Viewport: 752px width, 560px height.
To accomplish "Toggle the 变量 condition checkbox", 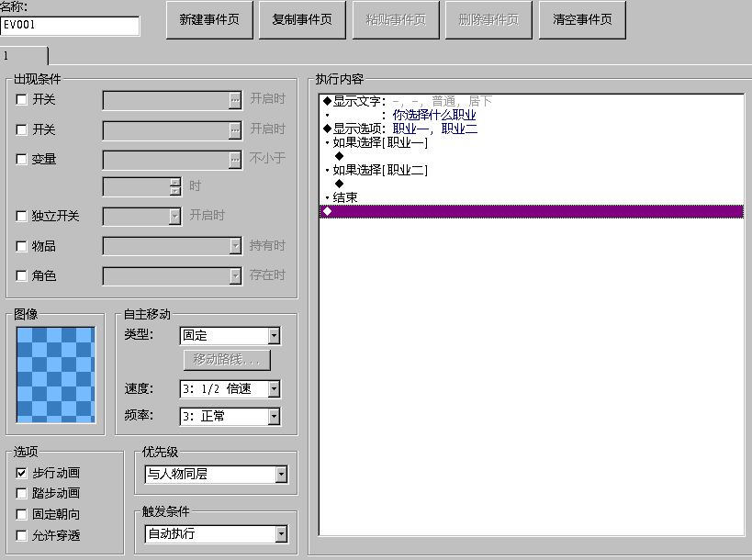I will click(x=22, y=159).
